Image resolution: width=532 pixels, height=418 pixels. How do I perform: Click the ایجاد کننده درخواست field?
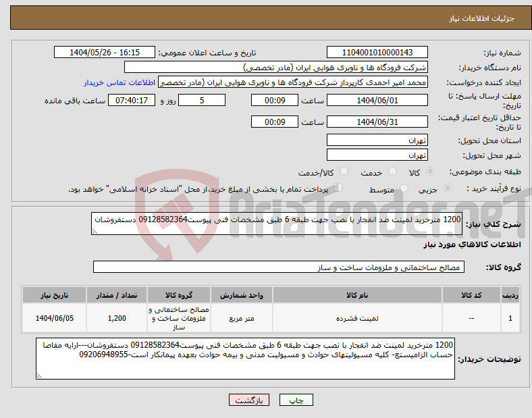[293, 82]
